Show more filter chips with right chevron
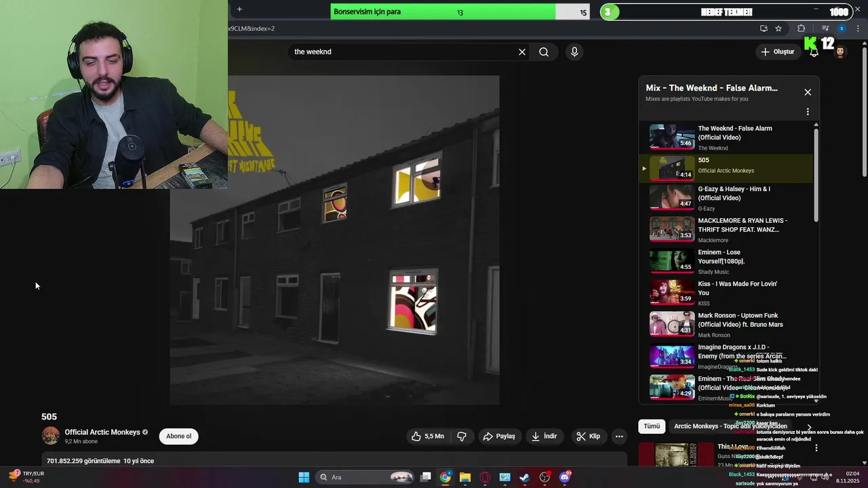Screen dimensions: 868x488 [809, 427]
